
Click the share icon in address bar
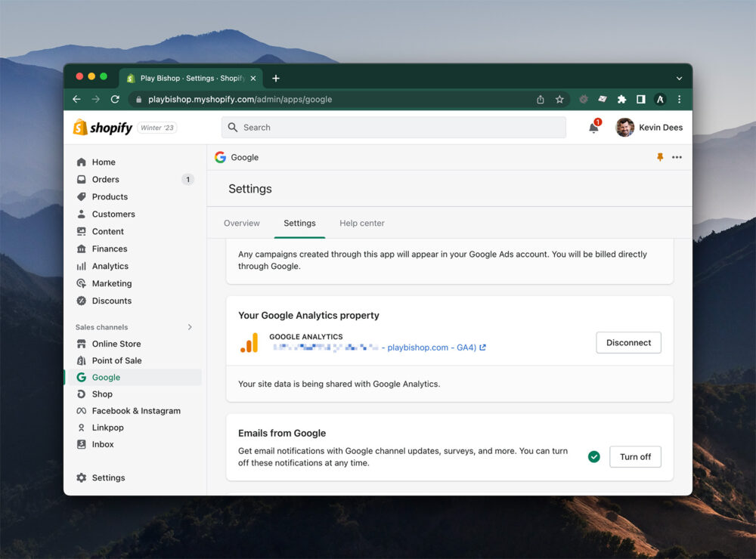point(540,99)
